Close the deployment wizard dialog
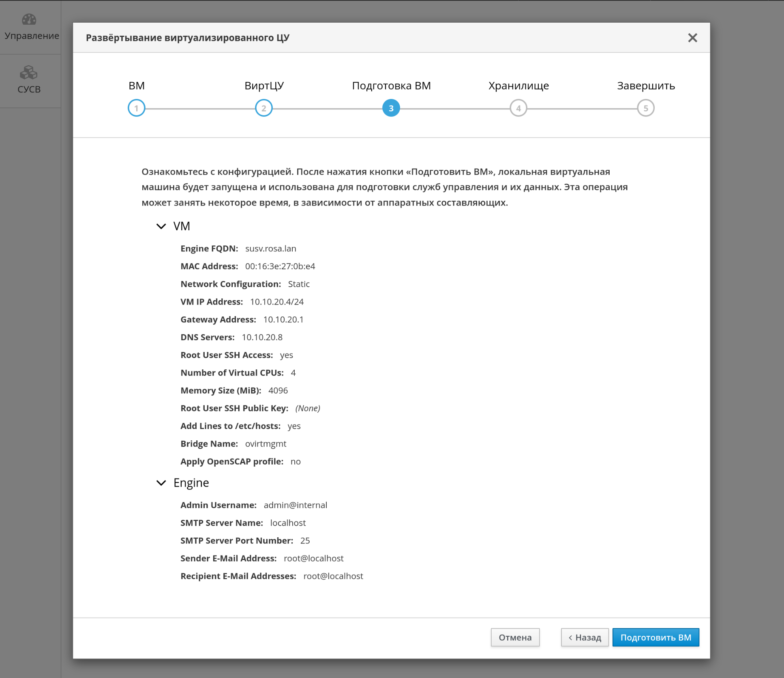This screenshot has height=678, width=784. 692,38
